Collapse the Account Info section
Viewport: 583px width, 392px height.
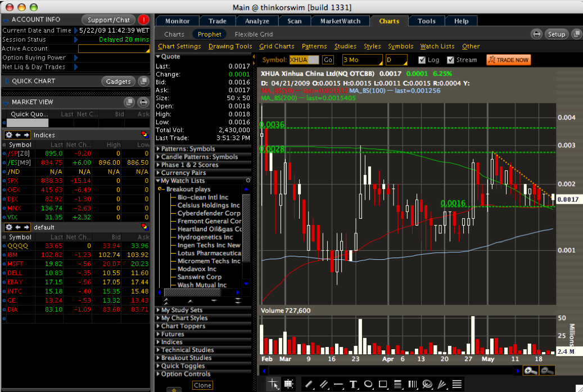pyautogui.click(x=6, y=20)
